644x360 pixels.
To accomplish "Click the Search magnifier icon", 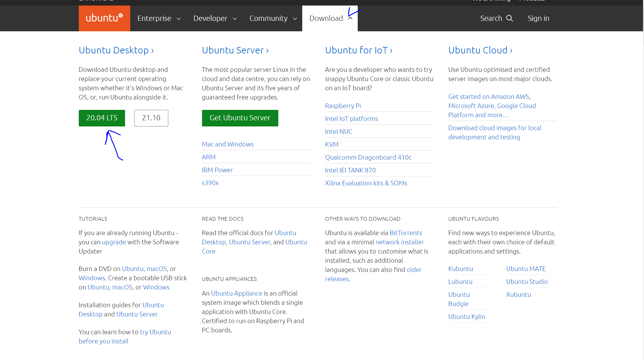I will click(509, 18).
